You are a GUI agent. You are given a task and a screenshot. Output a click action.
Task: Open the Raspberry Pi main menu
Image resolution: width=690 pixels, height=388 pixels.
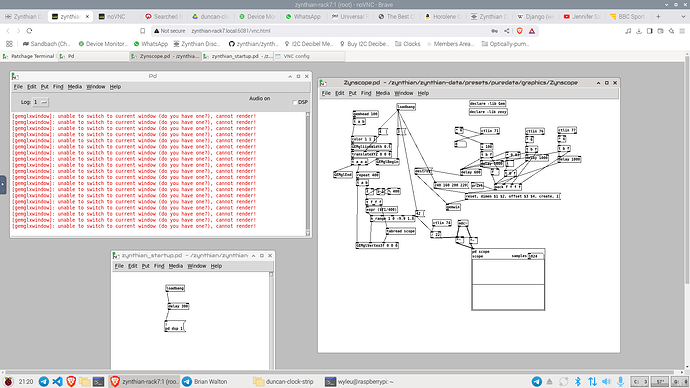coord(8,381)
